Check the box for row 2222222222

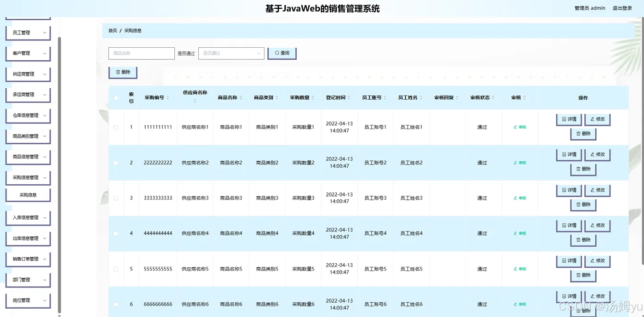116,163
